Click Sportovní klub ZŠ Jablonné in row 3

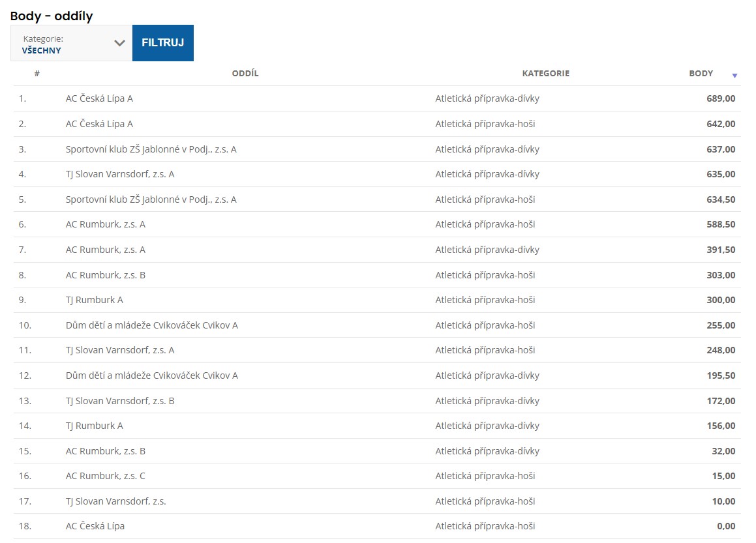pos(151,149)
